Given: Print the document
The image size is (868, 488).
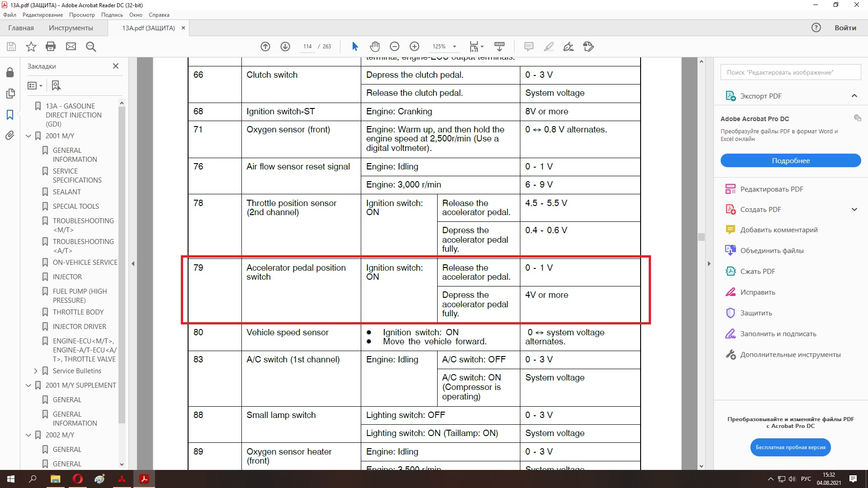Looking at the screenshot, I should (x=51, y=47).
